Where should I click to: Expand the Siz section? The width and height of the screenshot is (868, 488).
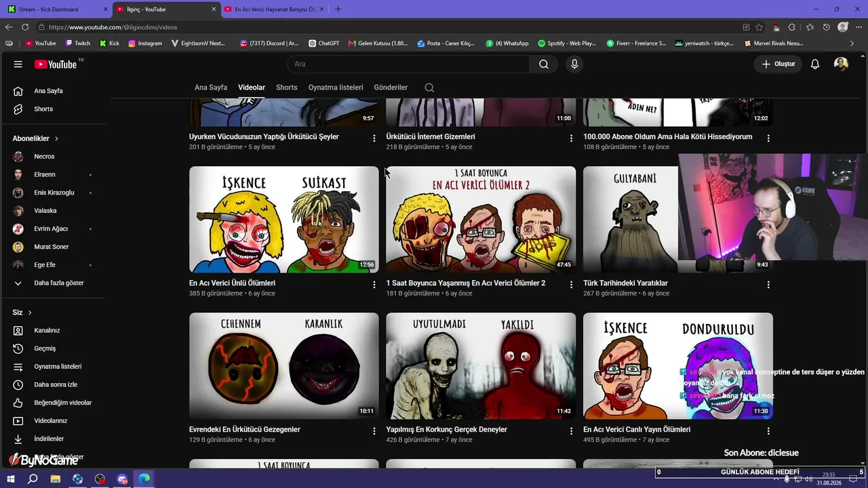[x=22, y=312]
